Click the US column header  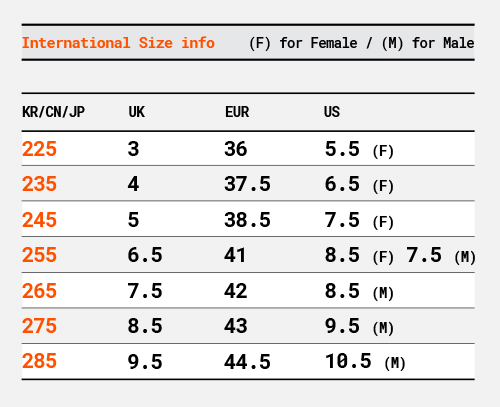(332, 112)
